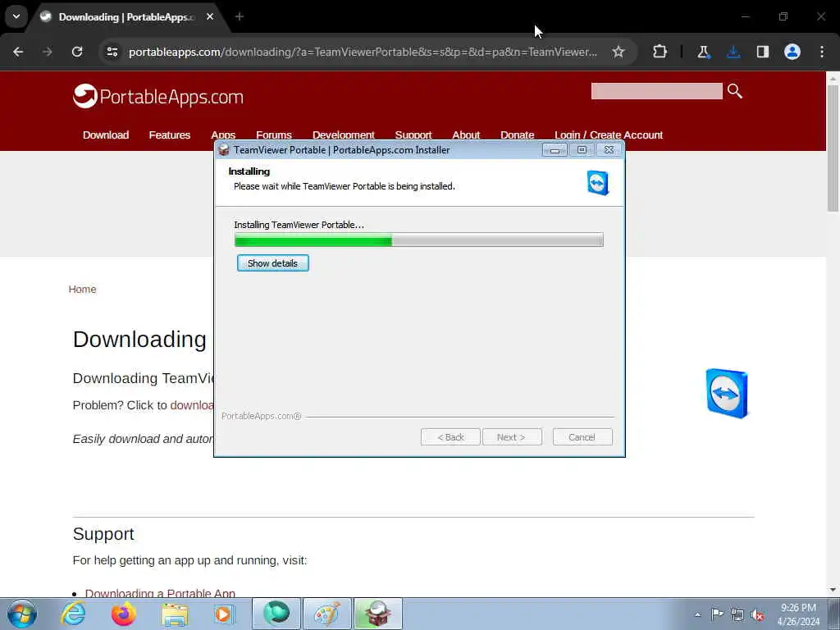The image size is (840, 630).
Task: Click the PortableApps.com logo
Action: pyautogui.click(x=158, y=97)
